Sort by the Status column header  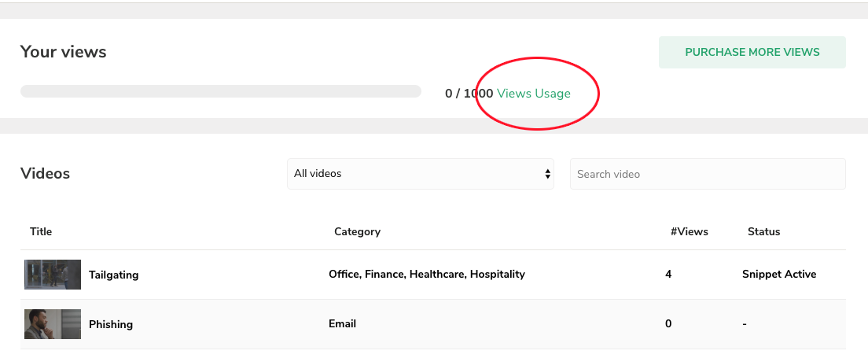coord(763,231)
